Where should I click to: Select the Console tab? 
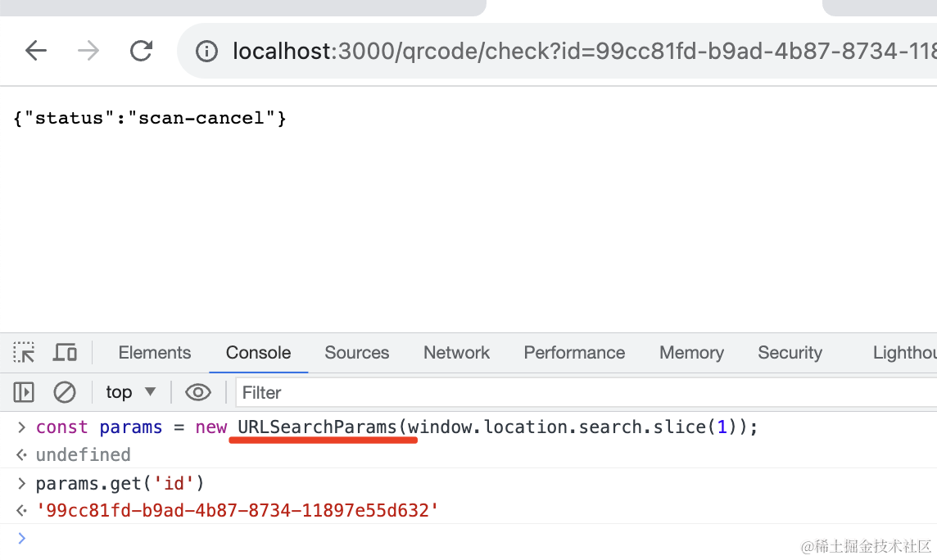pos(258,353)
